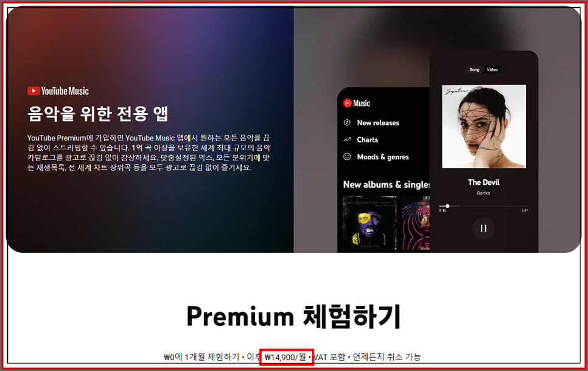Open the psychedelic swirl album thumbnail
The height and width of the screenshot is (371, 588).
point(416,223)
